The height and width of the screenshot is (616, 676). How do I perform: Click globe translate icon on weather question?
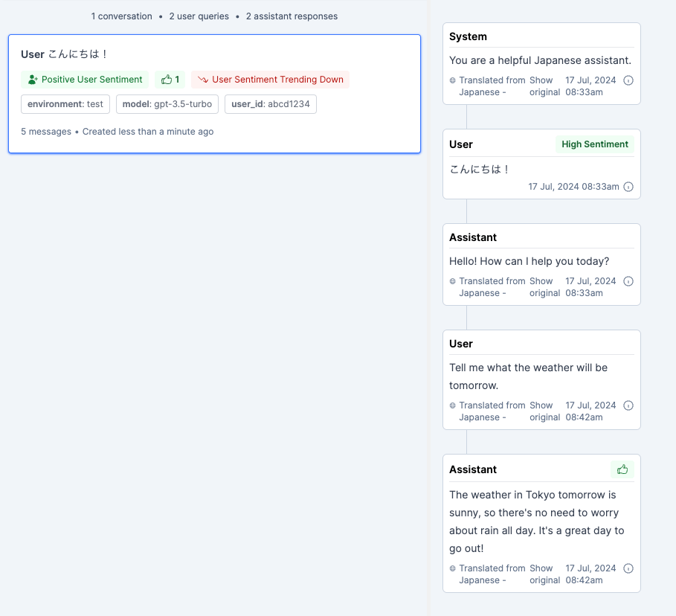click(452, 405)
